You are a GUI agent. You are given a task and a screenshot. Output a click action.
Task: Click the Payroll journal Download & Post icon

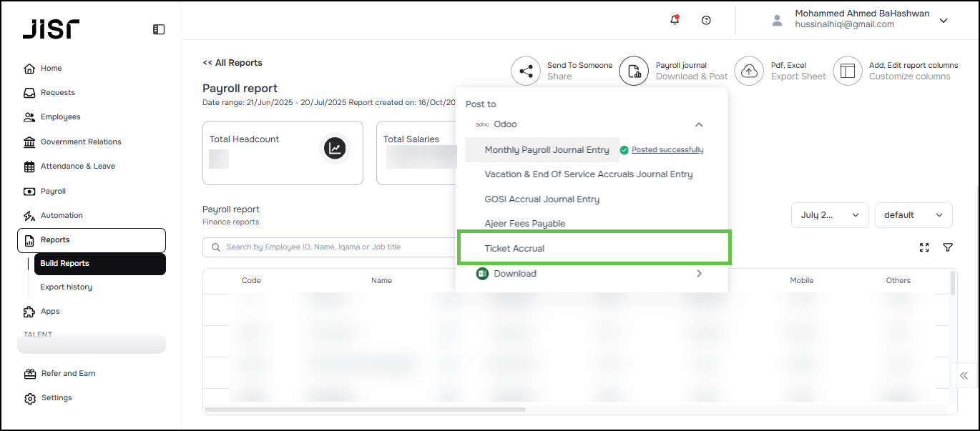point(634,71)
